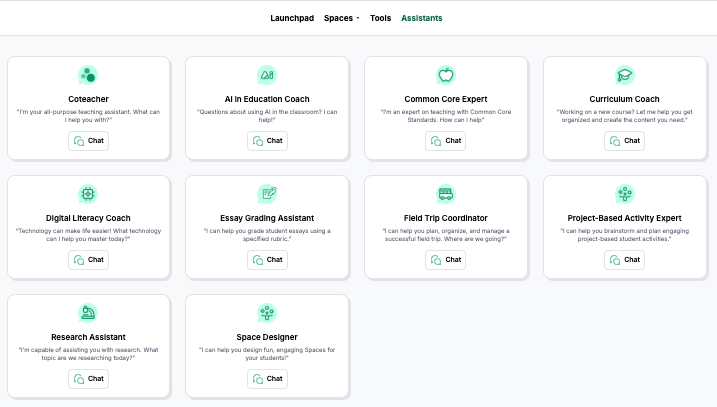Click the Essay Grading Assistant icon
Image resolution: width=717 pixels, height=407 pixels.
267,194
